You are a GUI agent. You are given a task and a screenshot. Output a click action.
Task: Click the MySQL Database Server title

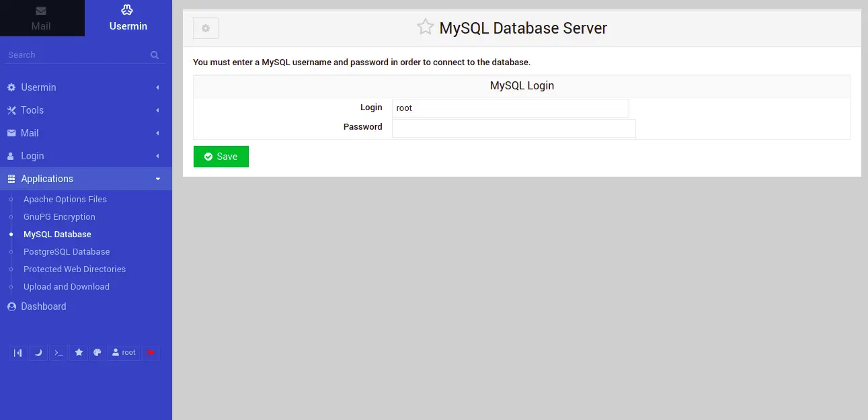point(523,28)
